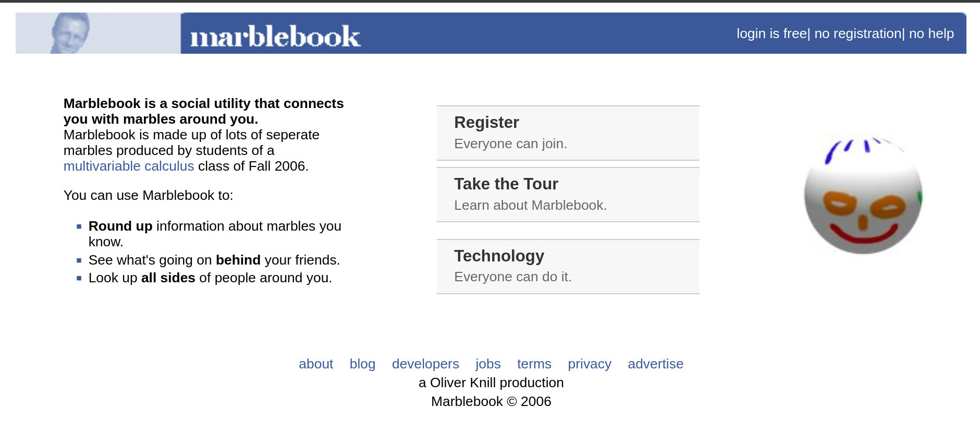The height and width of the screenshot is (430, 980).
Task: Click the smiley marble image
Action: click(x=863, y=196)
